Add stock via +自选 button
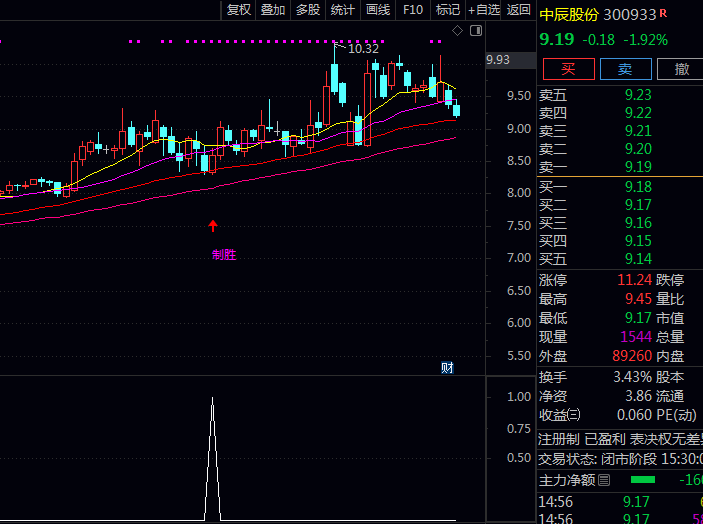Screen dimensions: 703x524 (484, 10)
